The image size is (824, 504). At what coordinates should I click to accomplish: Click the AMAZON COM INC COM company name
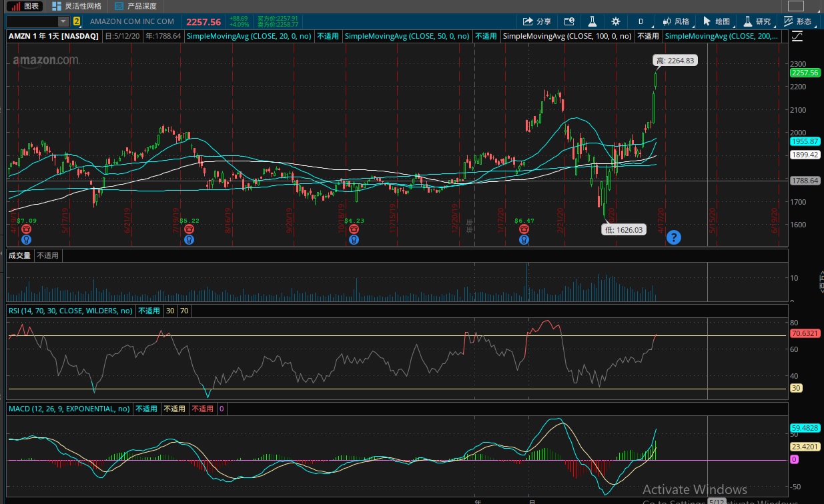click(x=132, y=21)
